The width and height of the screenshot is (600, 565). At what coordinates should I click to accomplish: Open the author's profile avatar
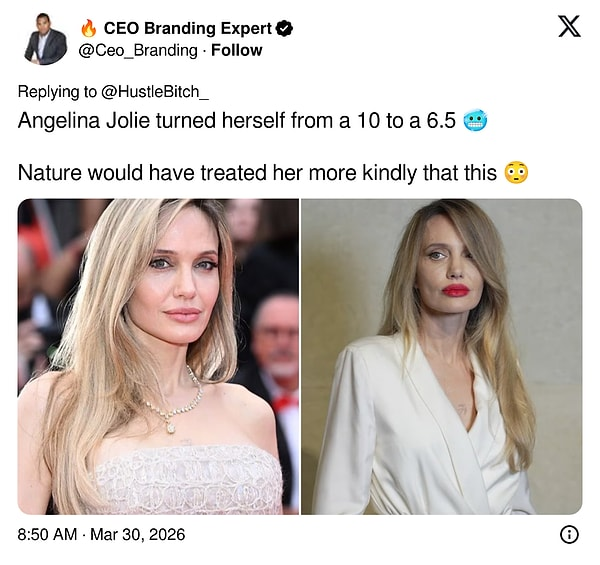pos(46,39)
